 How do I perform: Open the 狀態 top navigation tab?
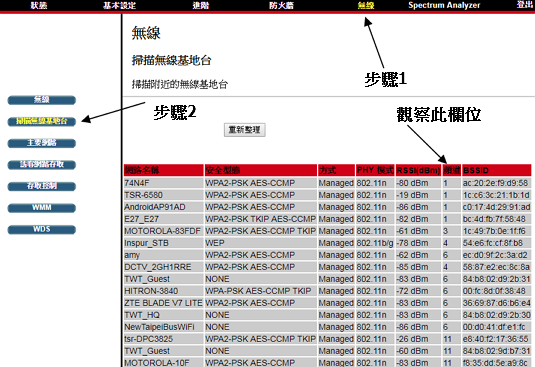pyautogui.click(x=39, y=5)
